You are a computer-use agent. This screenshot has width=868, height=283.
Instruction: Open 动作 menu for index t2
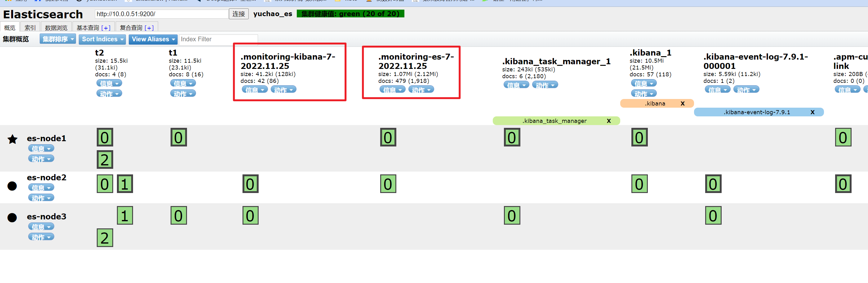109,94
